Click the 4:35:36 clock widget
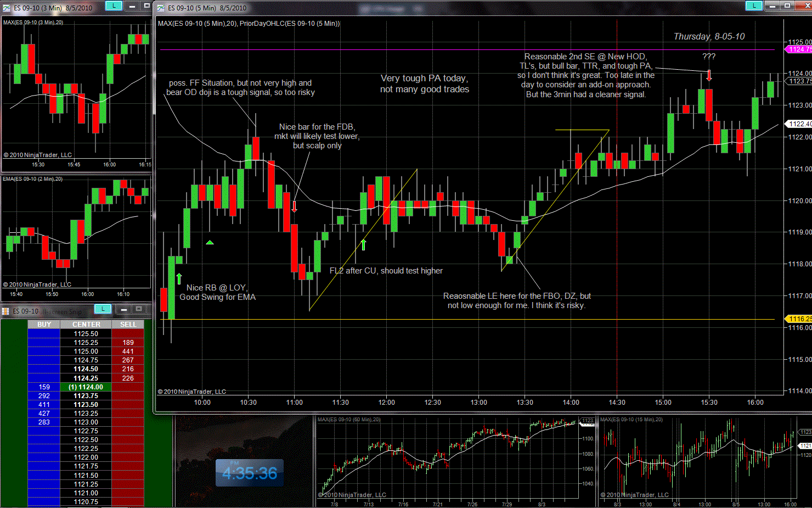 coord(250,473)
